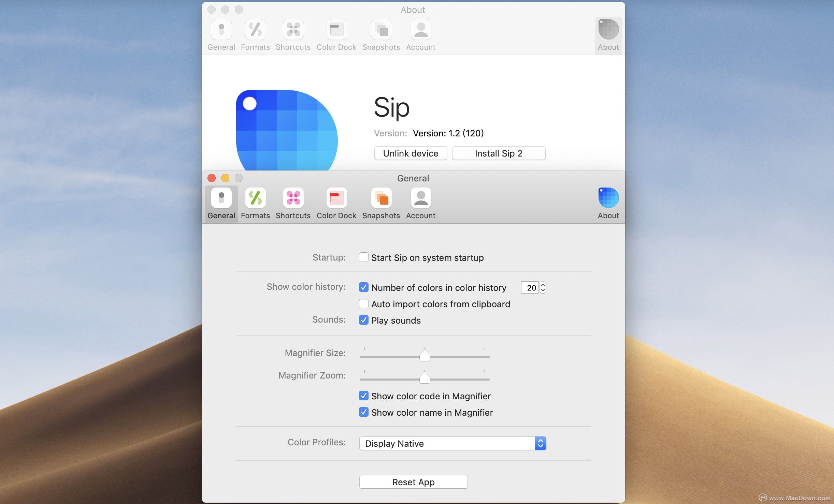Click Formats icon in About window toolbar
The height and width of the screenshot is (504, 834).
(255, 35)
